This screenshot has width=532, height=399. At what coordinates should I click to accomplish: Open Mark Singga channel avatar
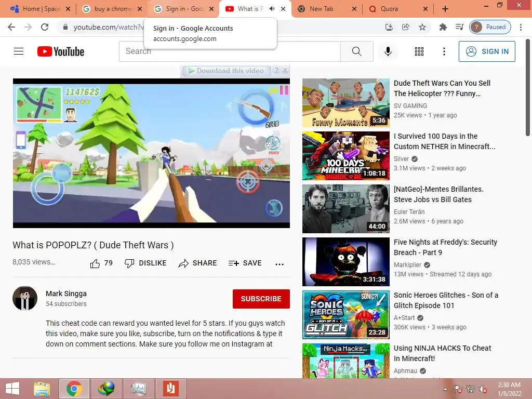25,298
